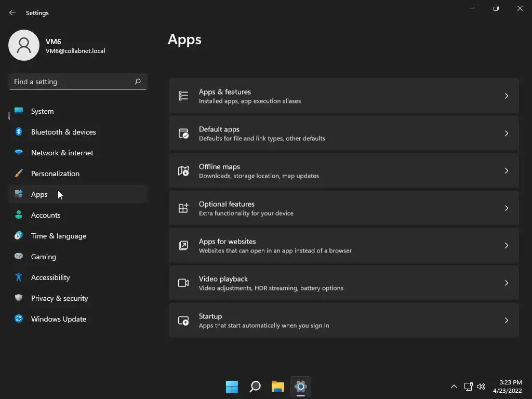Open Optional features page
Viewport: 532px width, 399px height.
[344, 208]
